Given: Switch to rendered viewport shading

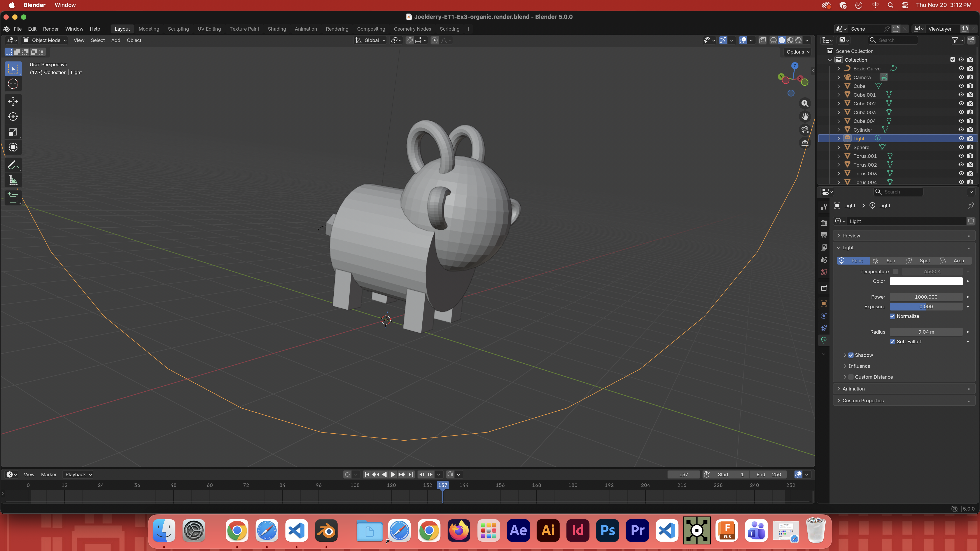Looking at the screenshot, I should 798,40.
